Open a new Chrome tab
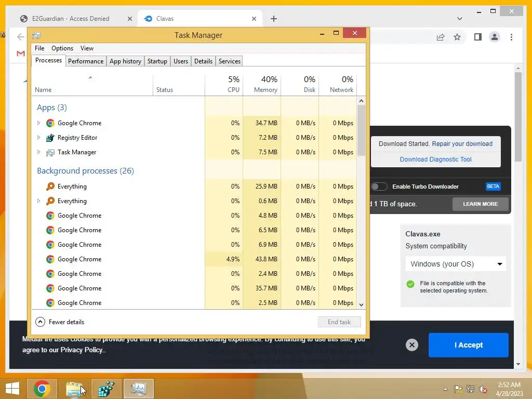532x399 pixels. 273,19
